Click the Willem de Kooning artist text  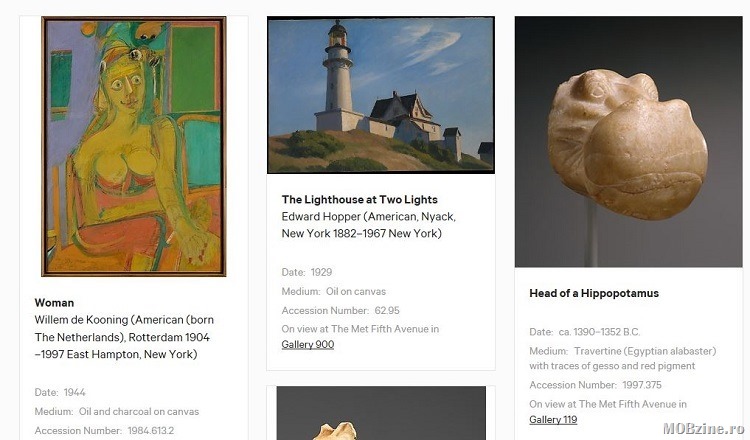coord(124,337)
